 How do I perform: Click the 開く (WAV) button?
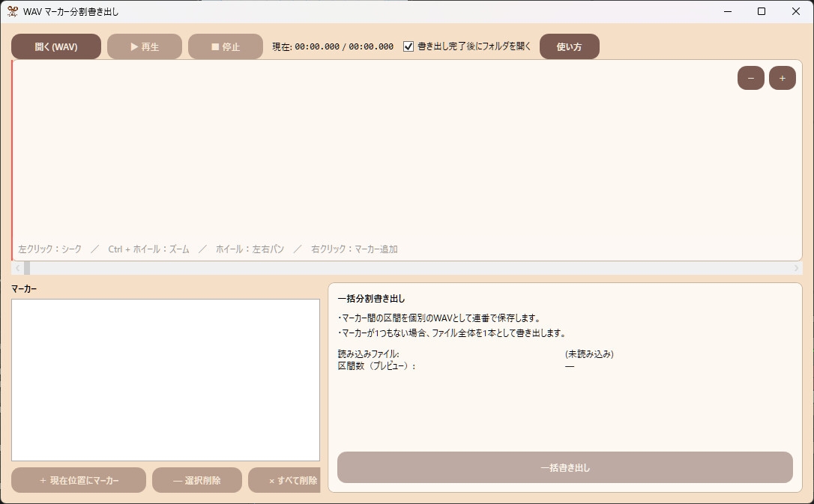pyautogui.click(x=56, y=46)
